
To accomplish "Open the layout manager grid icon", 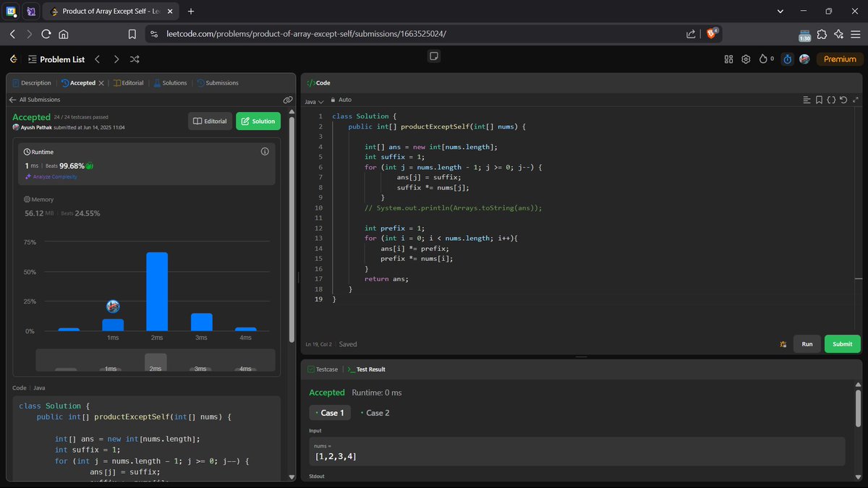I will [728, 59].
